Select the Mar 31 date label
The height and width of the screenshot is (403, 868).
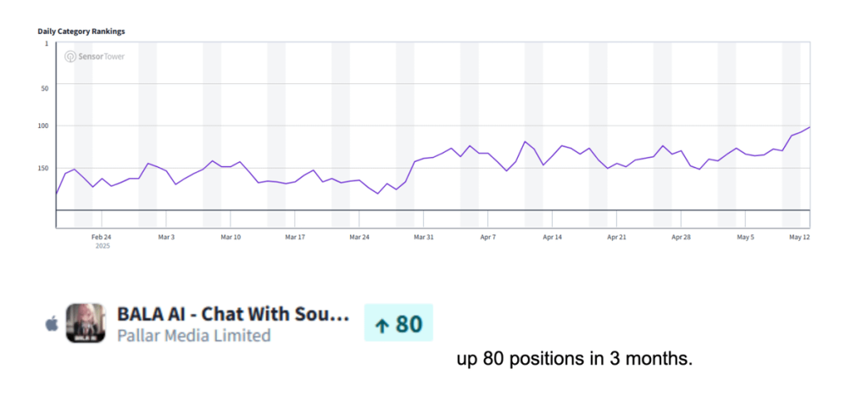424,238
